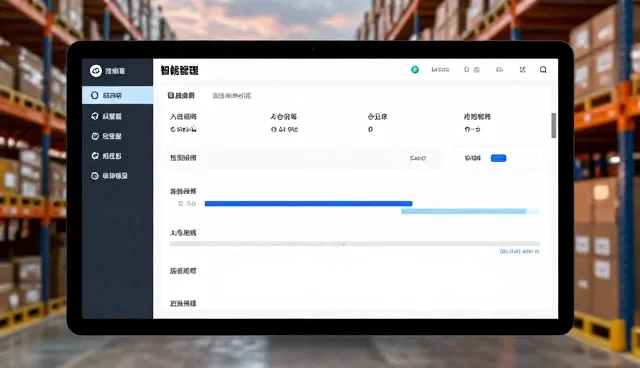
Task: Switch to the gray second tab
Action: 231,96
